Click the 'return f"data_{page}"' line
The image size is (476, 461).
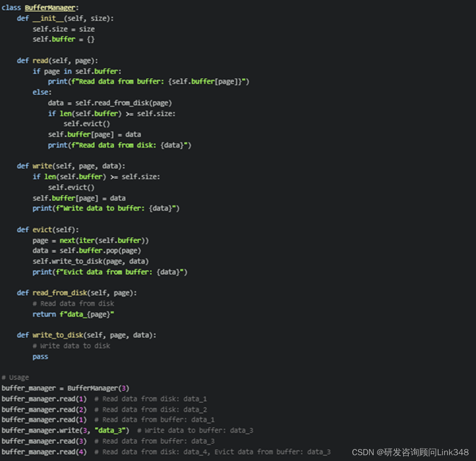pyautogui.click(x=73, y=314)
